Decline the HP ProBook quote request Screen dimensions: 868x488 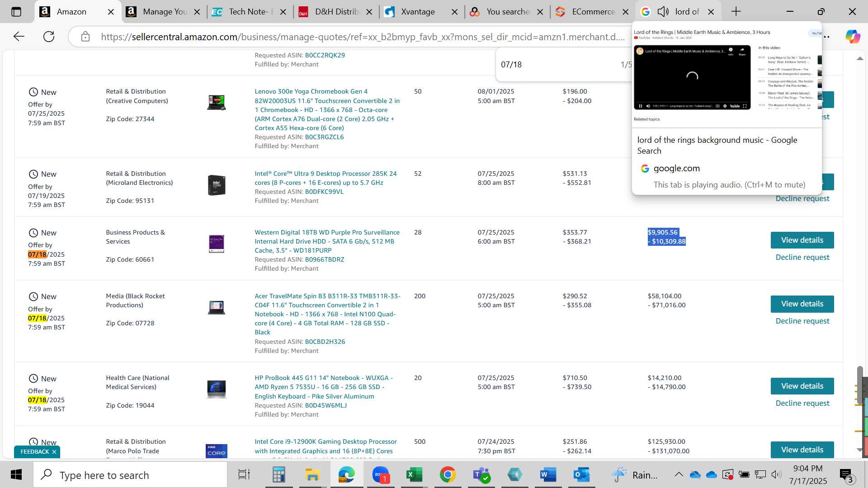tap(802, 403)
